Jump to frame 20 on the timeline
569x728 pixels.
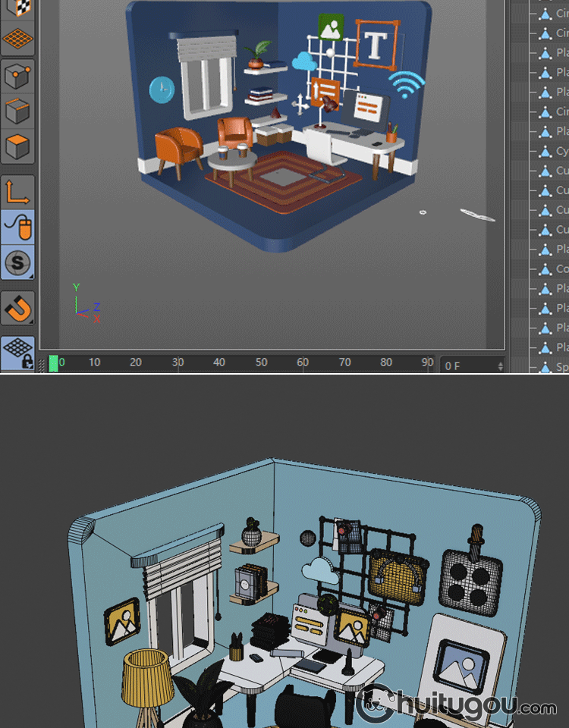click(x=136, y=362)
